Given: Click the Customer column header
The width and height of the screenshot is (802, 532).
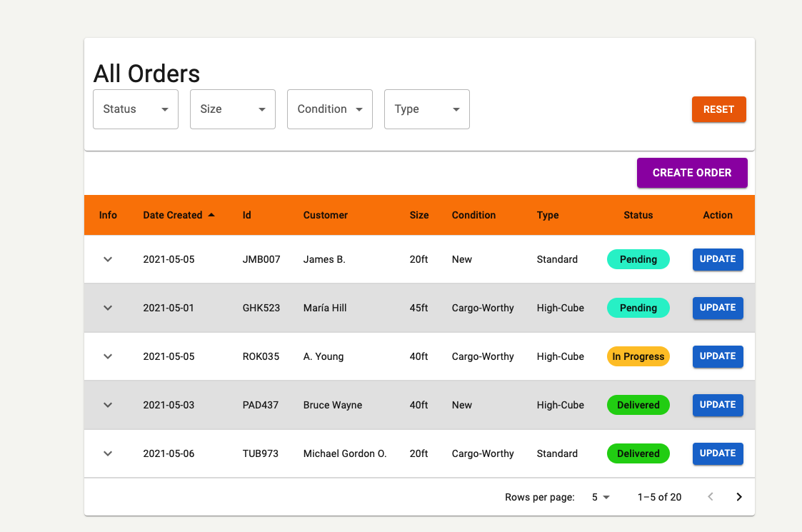Looking at the screenshot, I should (x=326, y=215).
